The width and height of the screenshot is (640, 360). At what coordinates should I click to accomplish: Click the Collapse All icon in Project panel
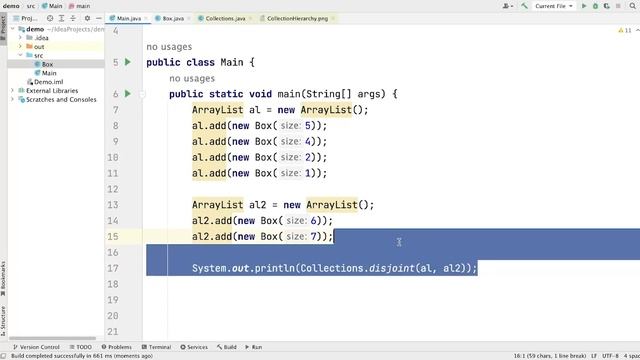click(x=73, y=18)
